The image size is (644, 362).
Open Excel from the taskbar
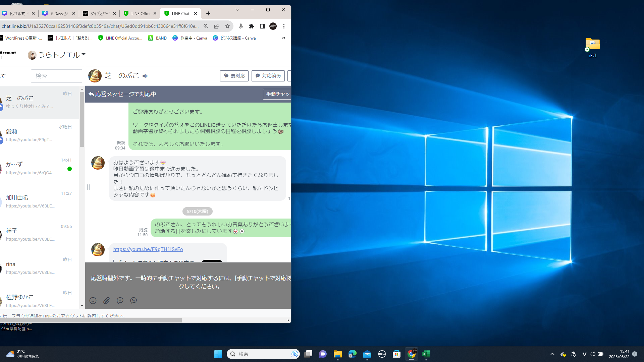pyautogui.click(x=426, y=354)
